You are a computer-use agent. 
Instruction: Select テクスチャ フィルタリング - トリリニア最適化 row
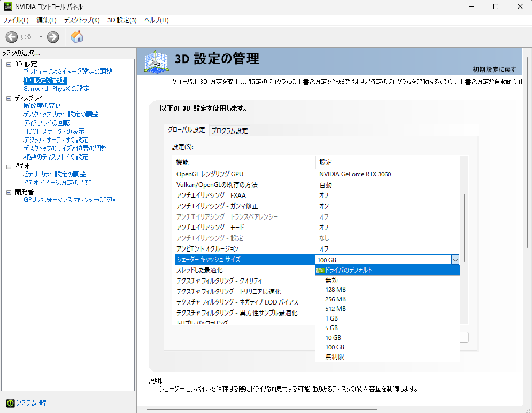click(245, 292)
